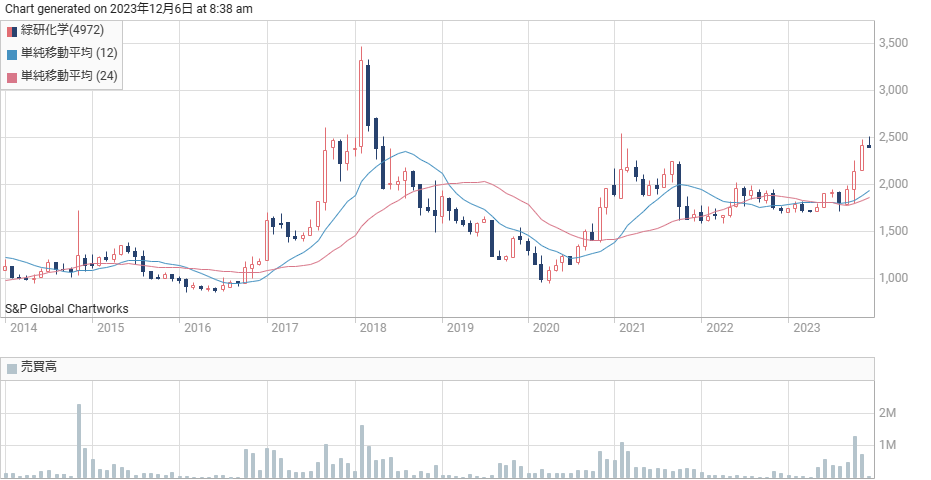This screenshot has height=480, width=931.
Task: Click the 2,500 price axis label
Action: [x=894, y=137]
